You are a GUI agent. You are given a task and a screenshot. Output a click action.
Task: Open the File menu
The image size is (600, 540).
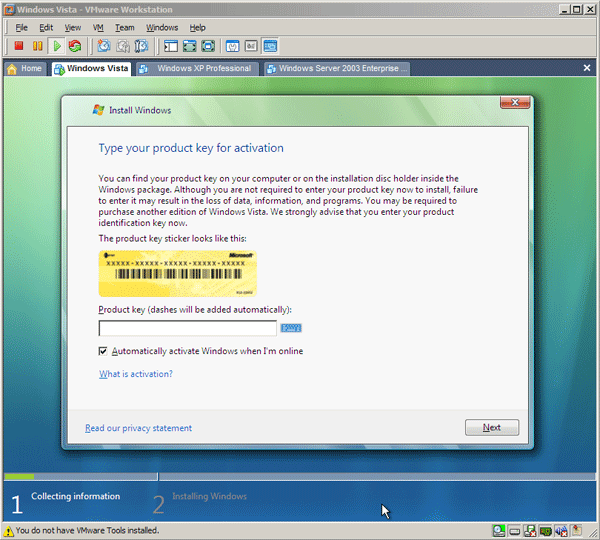click(21, 28)
